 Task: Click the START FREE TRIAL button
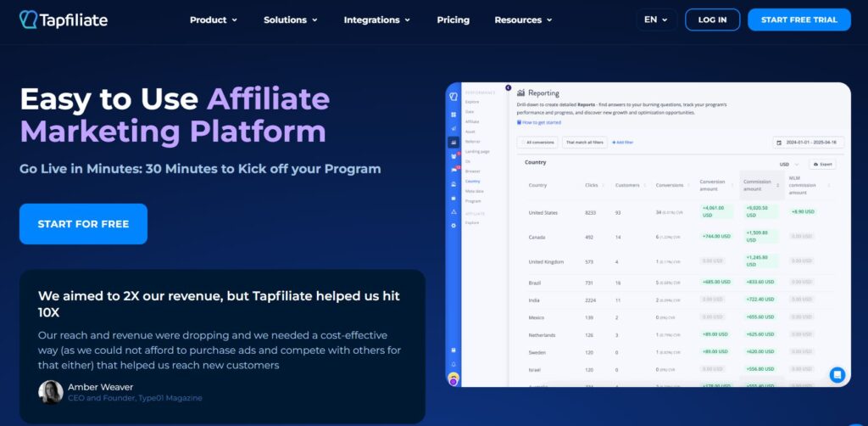[798, 20]
